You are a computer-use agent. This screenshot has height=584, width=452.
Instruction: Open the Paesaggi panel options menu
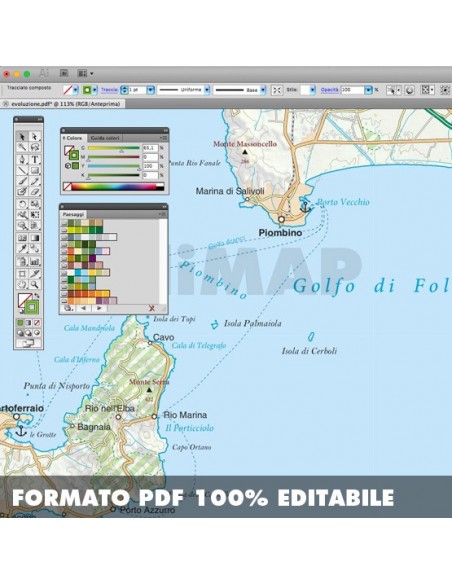click(163, 214)
